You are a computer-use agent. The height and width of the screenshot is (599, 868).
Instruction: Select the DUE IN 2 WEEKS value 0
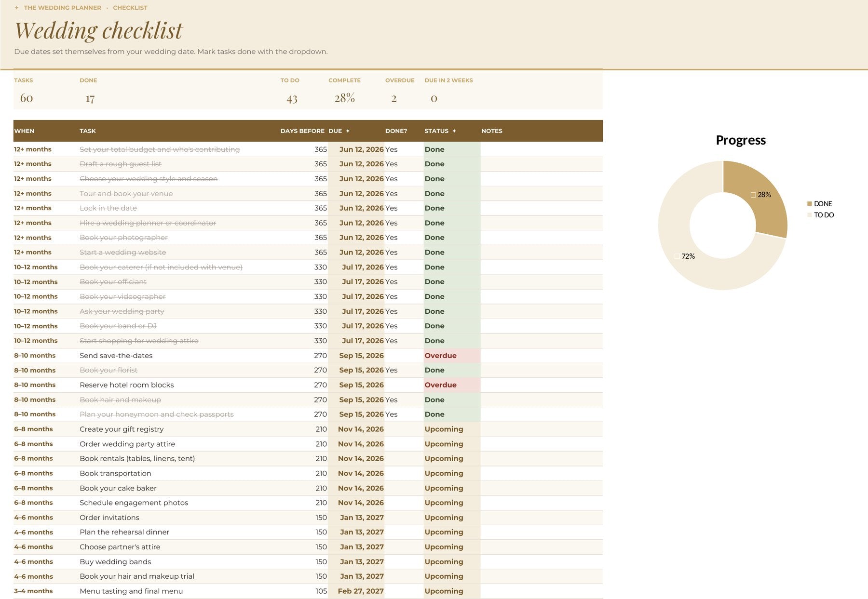[x=434, y=98]
